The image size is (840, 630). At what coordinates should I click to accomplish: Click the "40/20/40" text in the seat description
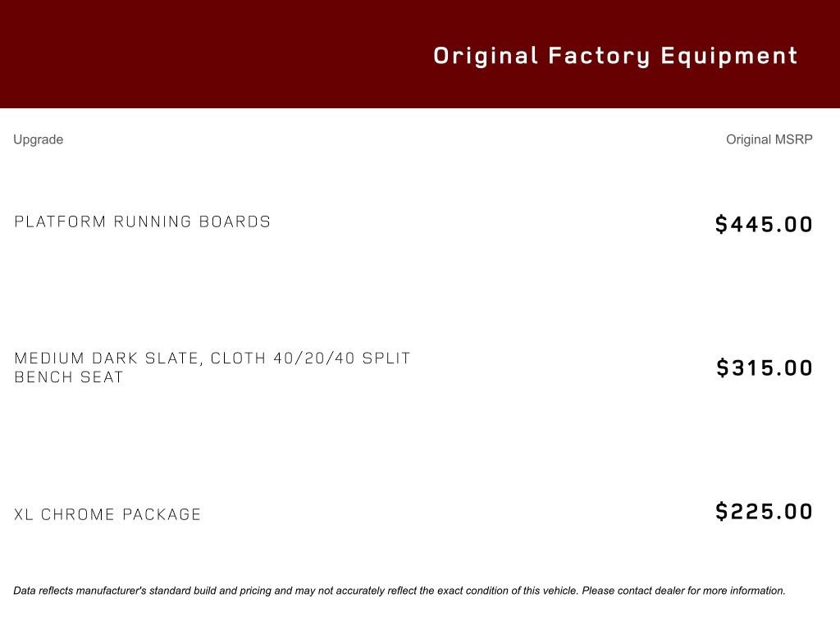tap(306, 358)
